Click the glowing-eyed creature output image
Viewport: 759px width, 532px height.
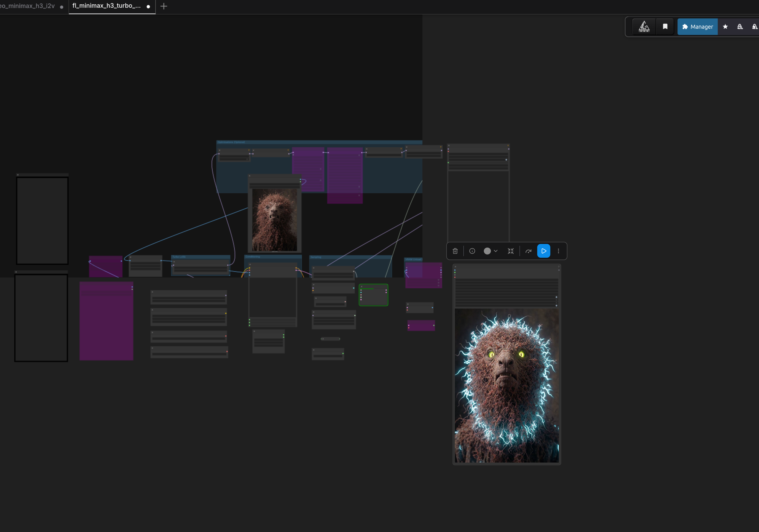click(507, 385)
